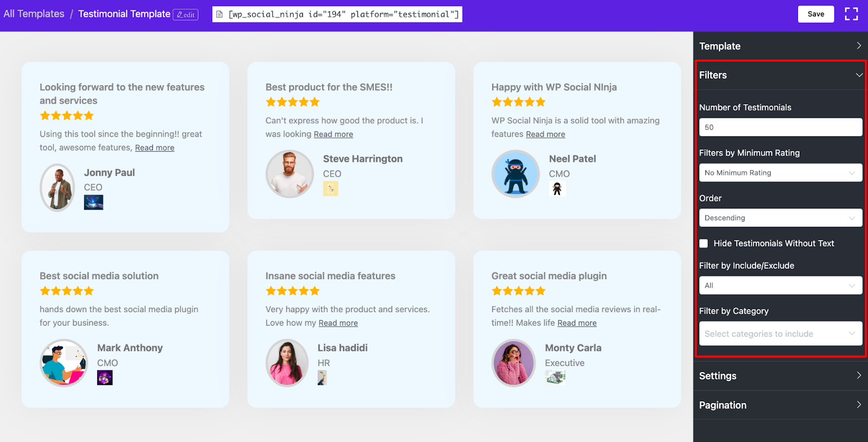868x442 pixels.
Task: Click Monty Carla's 'Executive' title
Action: 565,363
